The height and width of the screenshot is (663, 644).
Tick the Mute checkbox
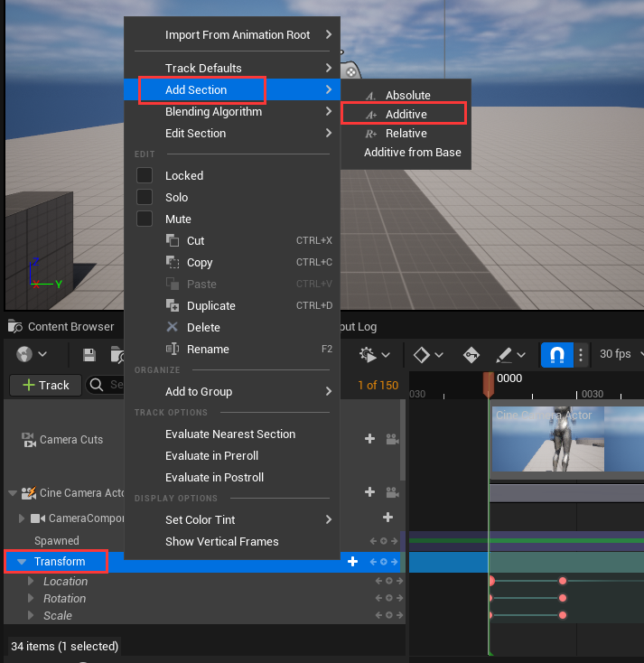[145, 219]
